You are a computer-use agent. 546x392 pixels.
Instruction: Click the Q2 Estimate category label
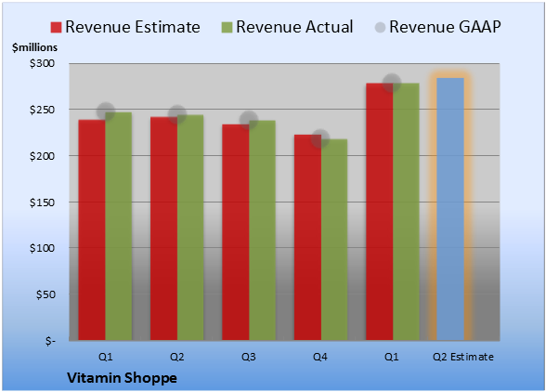[x=463, y=357]
